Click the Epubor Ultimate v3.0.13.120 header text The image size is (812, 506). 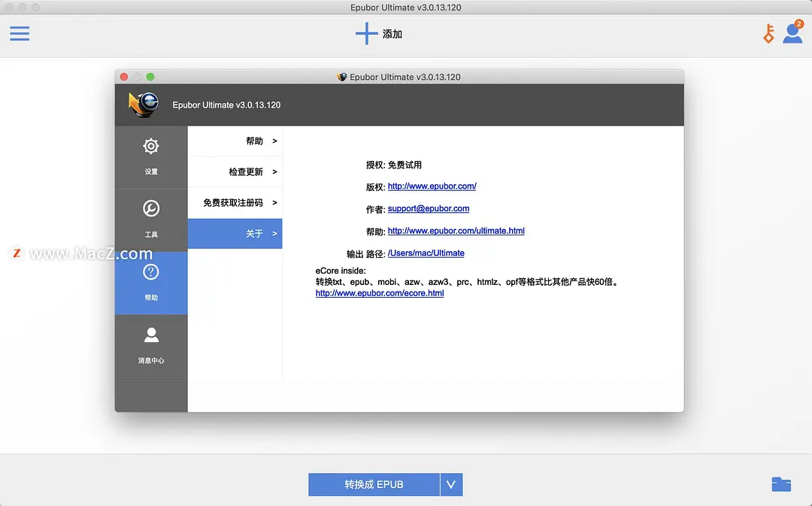tap(226, 105)
